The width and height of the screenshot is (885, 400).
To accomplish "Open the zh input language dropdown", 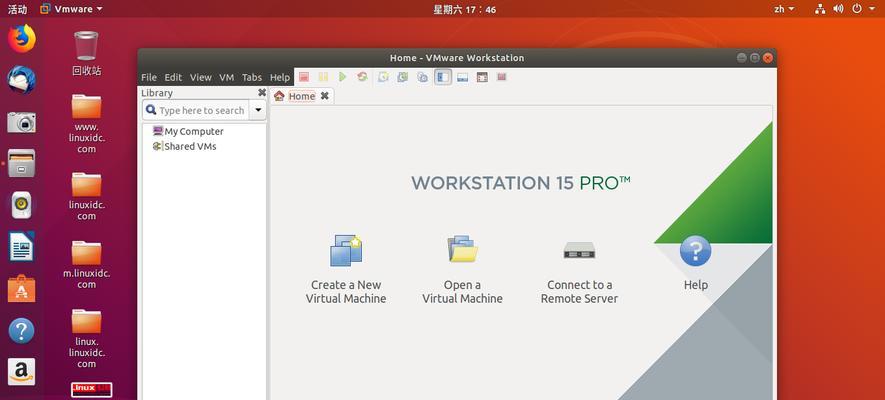I will click(784, 9).
